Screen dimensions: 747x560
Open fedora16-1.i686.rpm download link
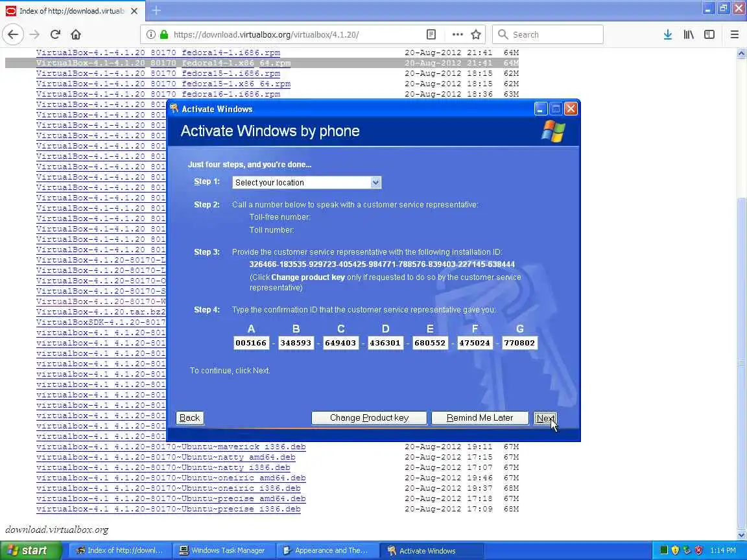[158, 95]
